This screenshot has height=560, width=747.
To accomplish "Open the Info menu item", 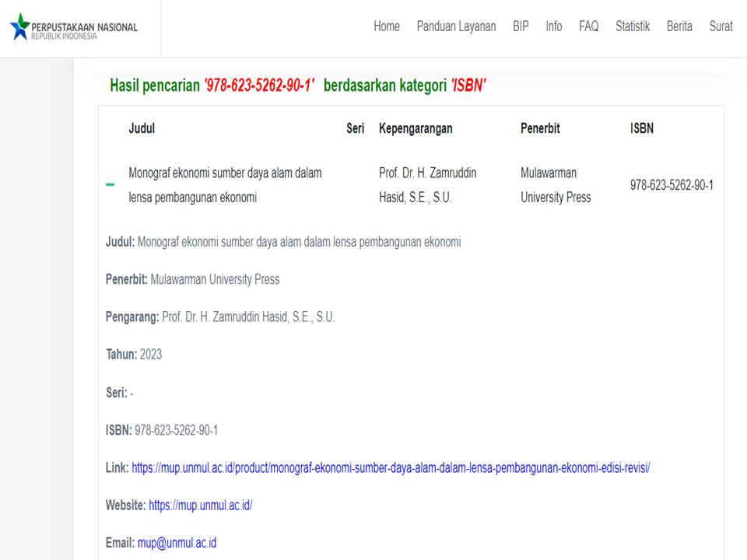I will [553, 26].
